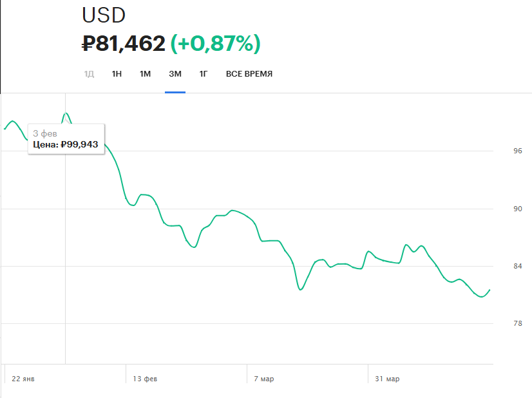Screen dimensions: 532x398
Task: Click the 3 фев price tooltip
Action: tap(66, 138)
